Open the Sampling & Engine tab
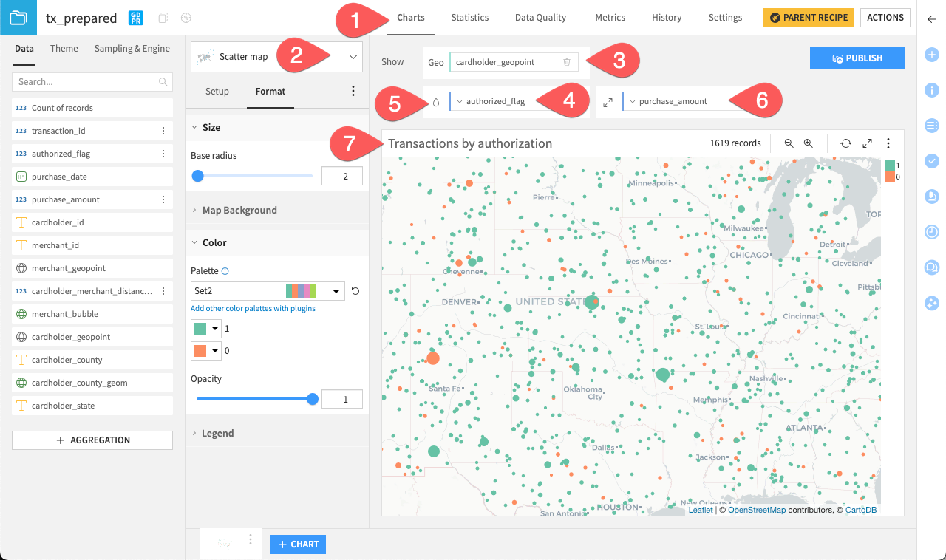This screenshot has width=946, height=560. (132, 48)
